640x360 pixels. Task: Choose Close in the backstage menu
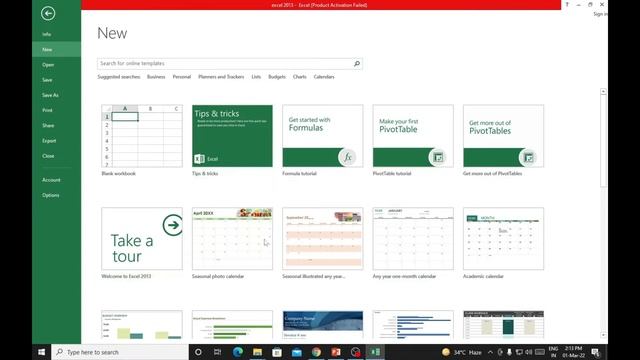point(48,156)
